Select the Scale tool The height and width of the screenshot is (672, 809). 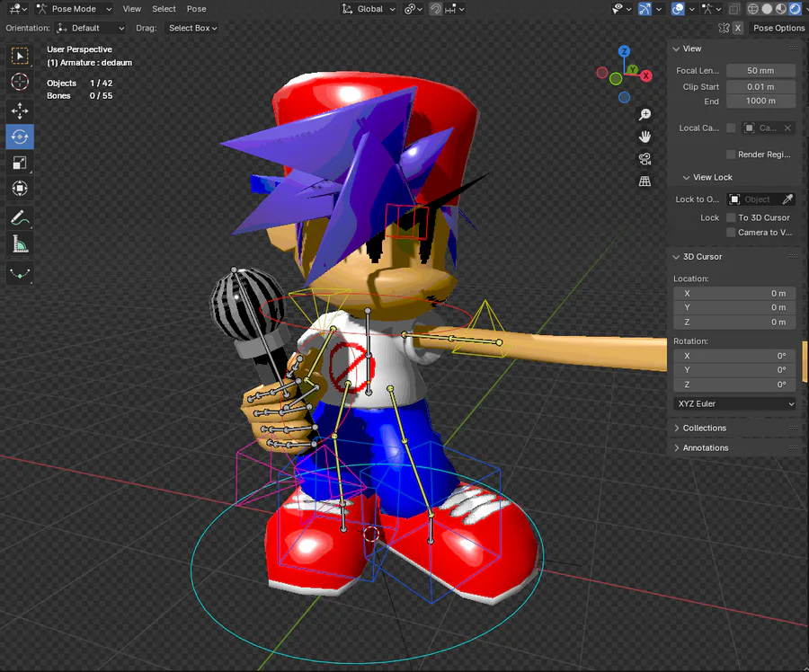click(20, 163)
